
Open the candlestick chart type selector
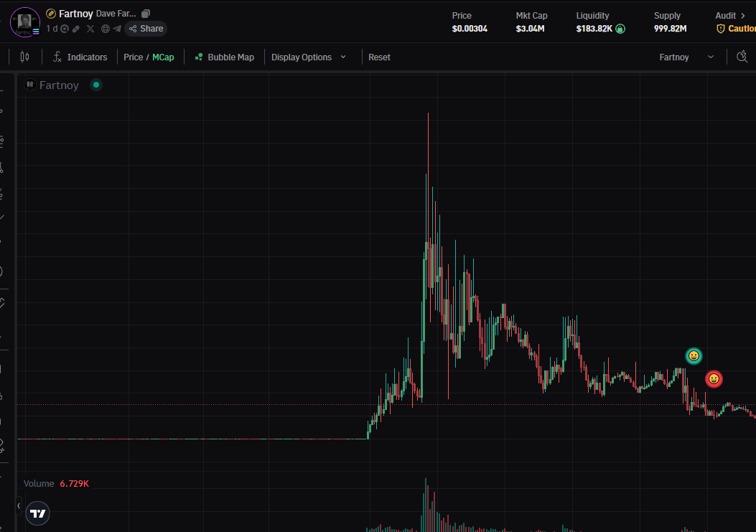click(x=24, y=57)
